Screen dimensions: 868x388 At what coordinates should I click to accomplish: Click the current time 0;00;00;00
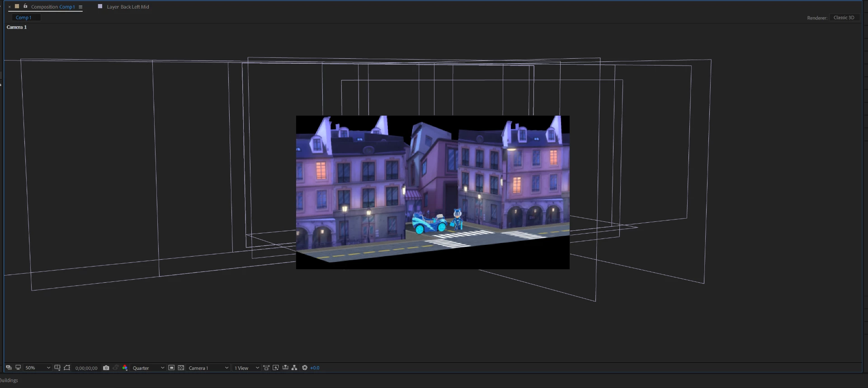pyautogui.click(x=86, y=368)
